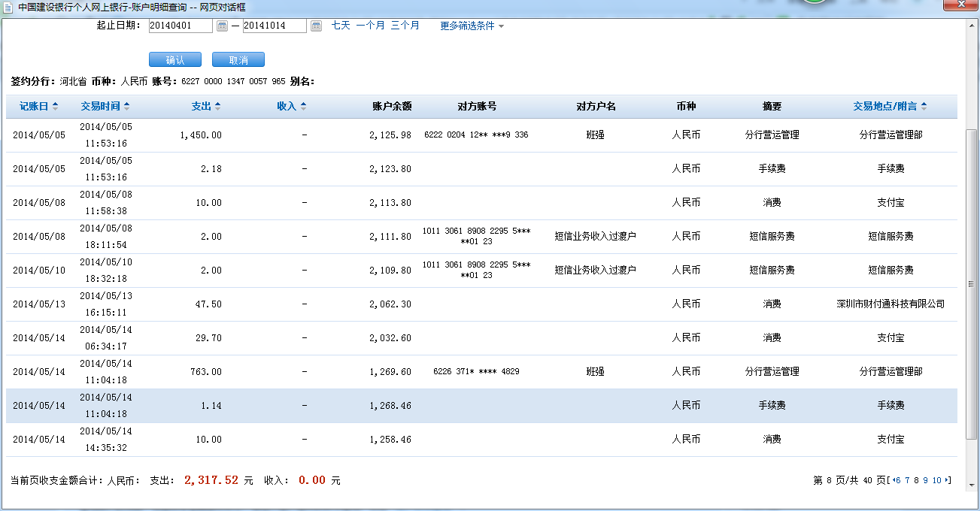Screen dimensions: 980x511
Task: Select the 一个月 quick date range
Action: click(370, 26)
